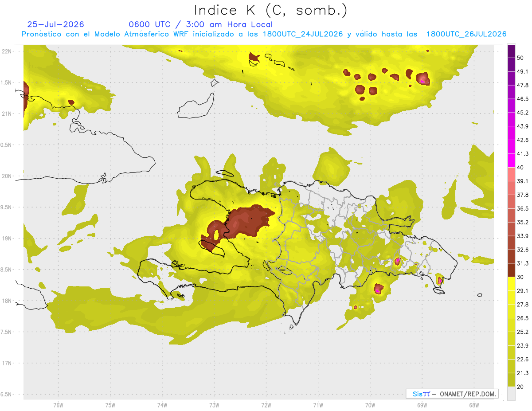This screenshot has height=411, width=532.
Task: Click the "43.9" value on the color scale
Action: (523, 126)
